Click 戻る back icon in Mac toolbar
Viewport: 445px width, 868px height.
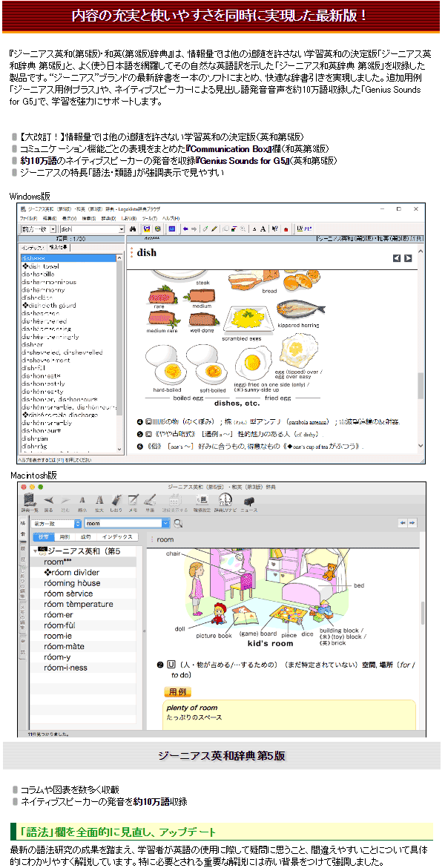(48, 503)
